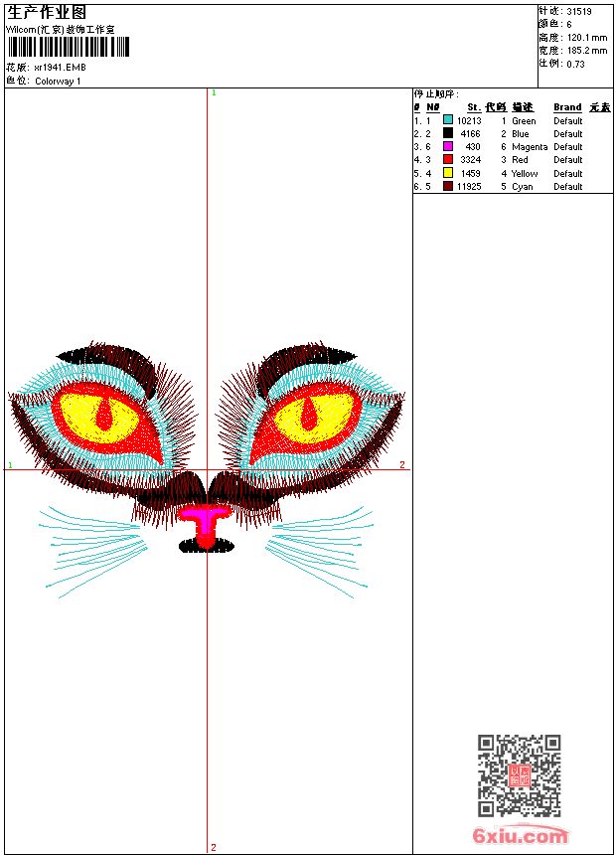Click the St. column header
This screenshot has width=616, height=855.
coord(474,107)
